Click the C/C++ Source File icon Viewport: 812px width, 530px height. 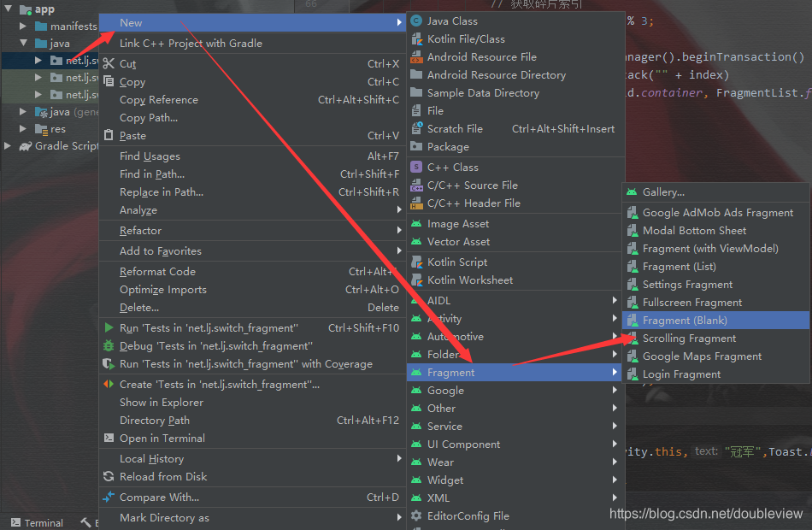(416, 185)
